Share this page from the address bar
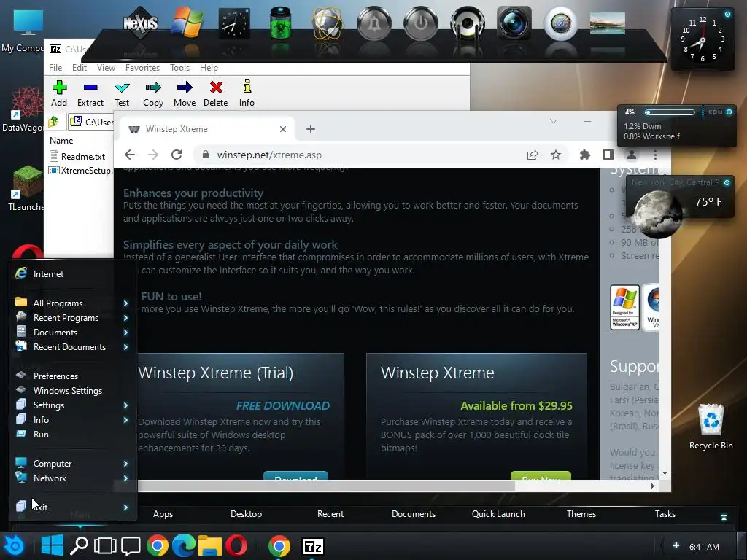This screenshot has height=560, width=747. click(532, 155)
